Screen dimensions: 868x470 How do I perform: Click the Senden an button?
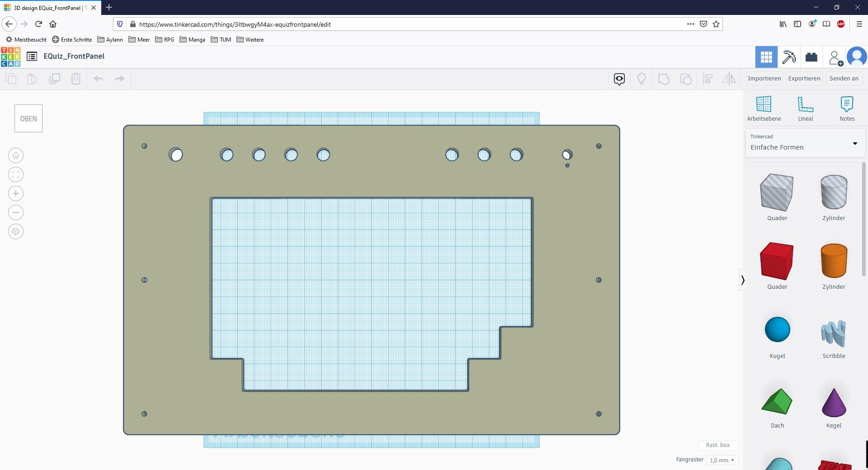(844, 79)
